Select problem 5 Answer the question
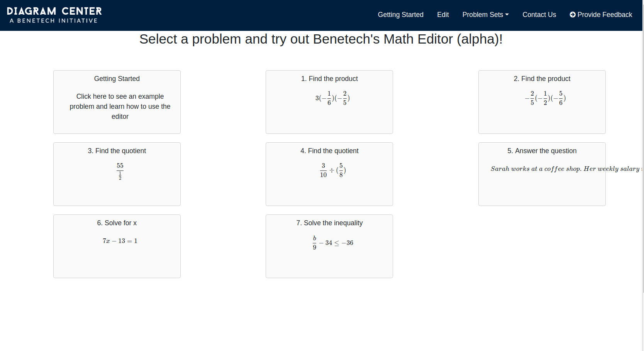Screen dimensions: 644x351 542,174
